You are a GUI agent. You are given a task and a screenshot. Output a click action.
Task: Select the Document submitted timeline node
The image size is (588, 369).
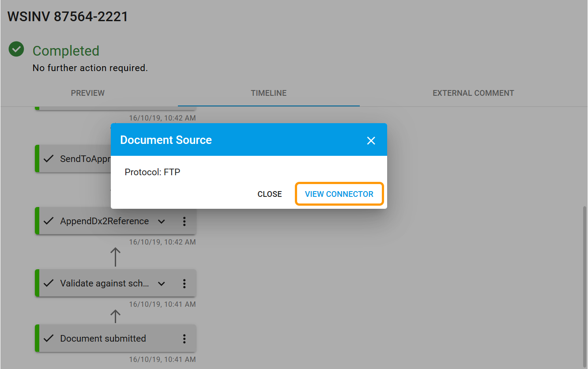click(103, 338)
